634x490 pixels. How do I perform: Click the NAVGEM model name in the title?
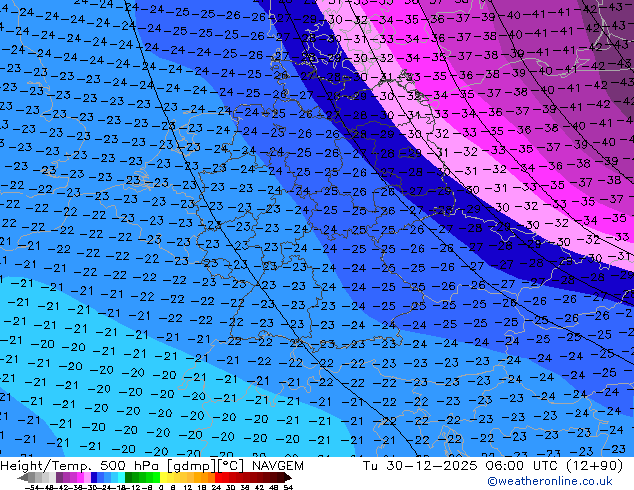coord(277,466)
